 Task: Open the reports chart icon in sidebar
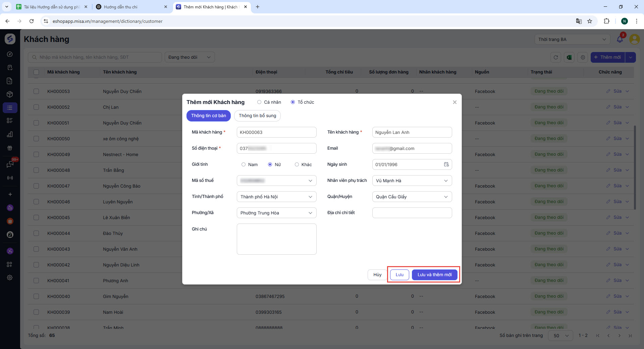(10, 134)
